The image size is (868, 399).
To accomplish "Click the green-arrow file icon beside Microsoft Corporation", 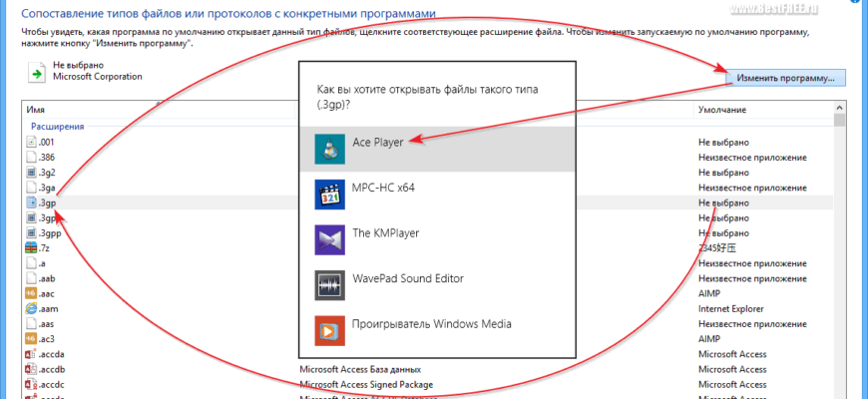I will click(37, 72).
